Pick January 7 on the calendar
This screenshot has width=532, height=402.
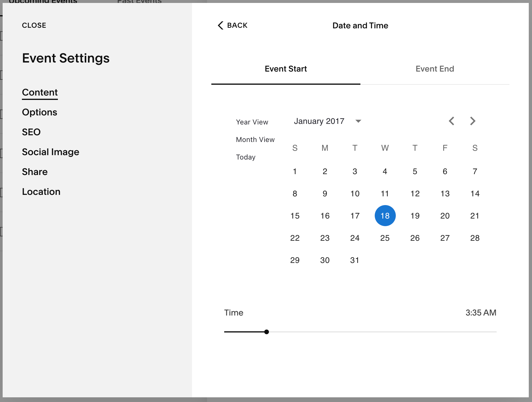coord(475,171)
